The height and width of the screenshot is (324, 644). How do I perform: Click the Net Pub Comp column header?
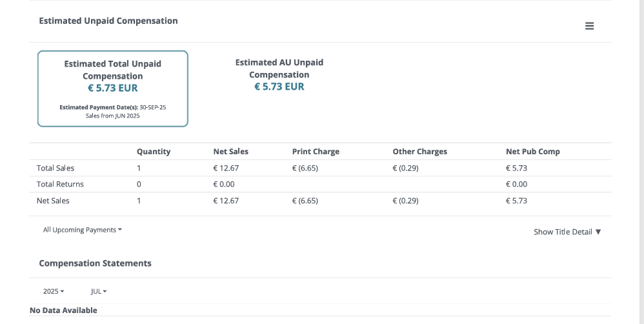[x=532, y=152]
